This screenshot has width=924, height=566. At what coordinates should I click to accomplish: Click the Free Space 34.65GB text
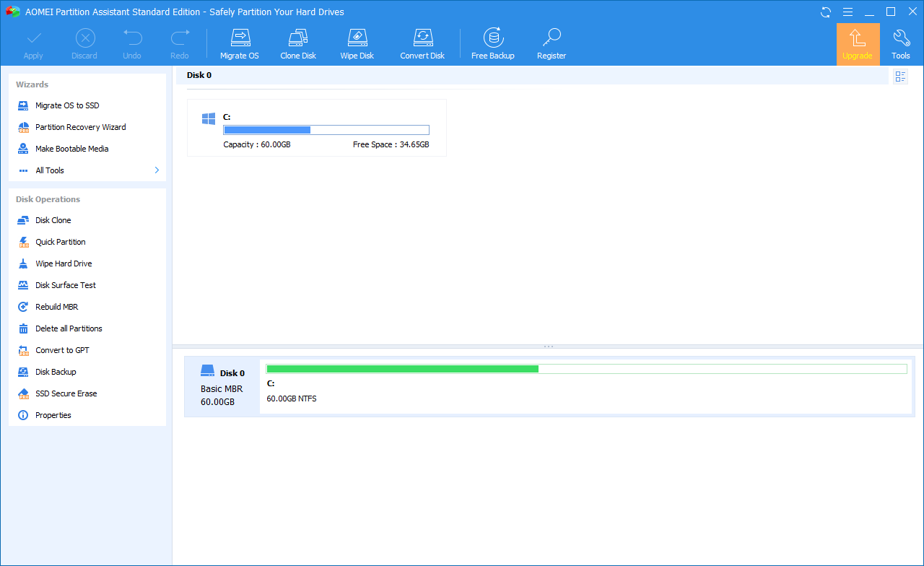pyautogui.click(x=391, y=144)
